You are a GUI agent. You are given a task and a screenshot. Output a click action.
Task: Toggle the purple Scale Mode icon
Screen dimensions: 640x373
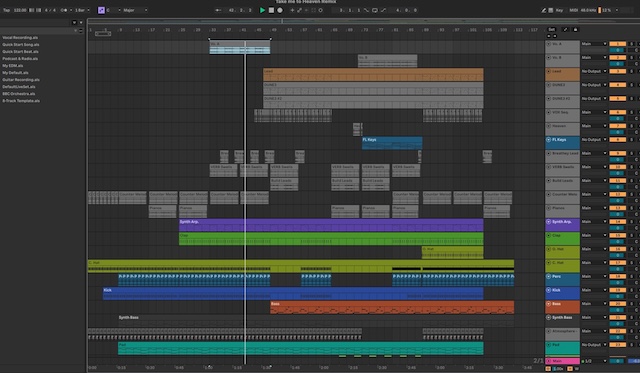[101, 10]
